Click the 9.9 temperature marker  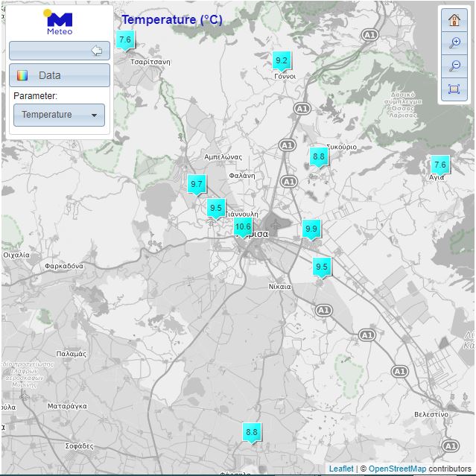pyautogui.click(x=311, y=229)
